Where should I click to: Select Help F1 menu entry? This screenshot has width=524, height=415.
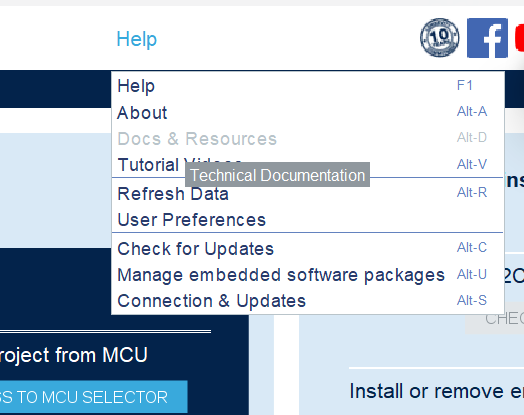coord(307,86)
